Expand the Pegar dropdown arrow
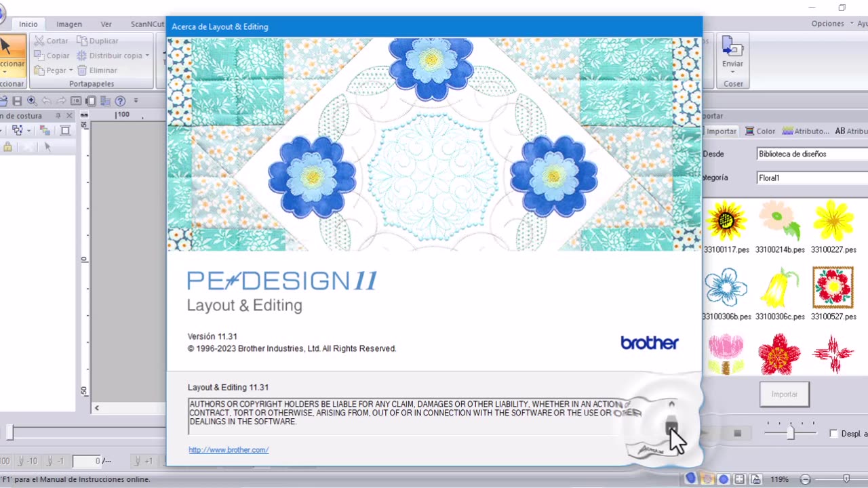 71,70
